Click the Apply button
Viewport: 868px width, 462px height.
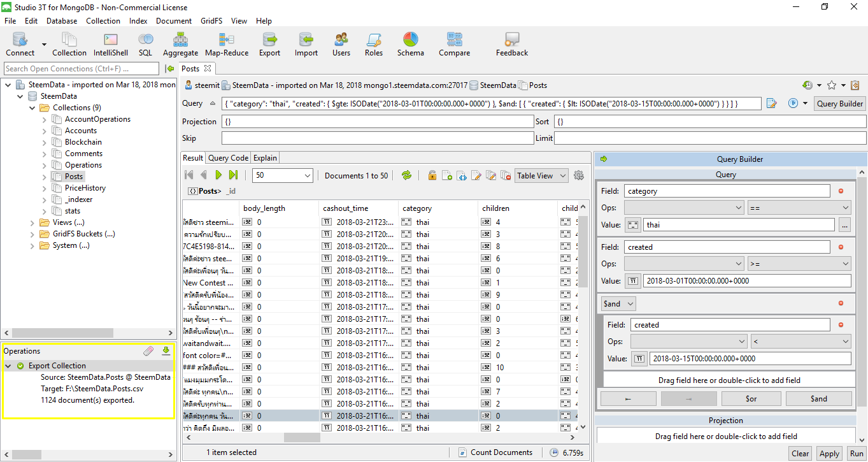829,454
